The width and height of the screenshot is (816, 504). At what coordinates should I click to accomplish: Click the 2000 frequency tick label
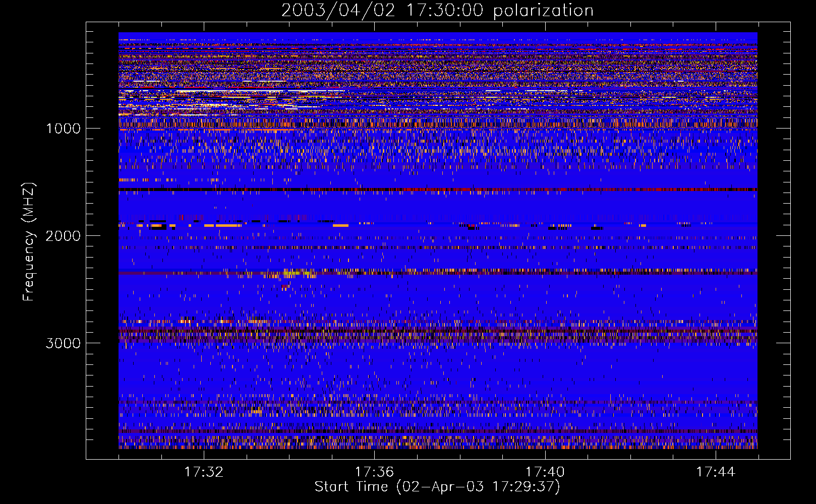[x=63, y=236]
